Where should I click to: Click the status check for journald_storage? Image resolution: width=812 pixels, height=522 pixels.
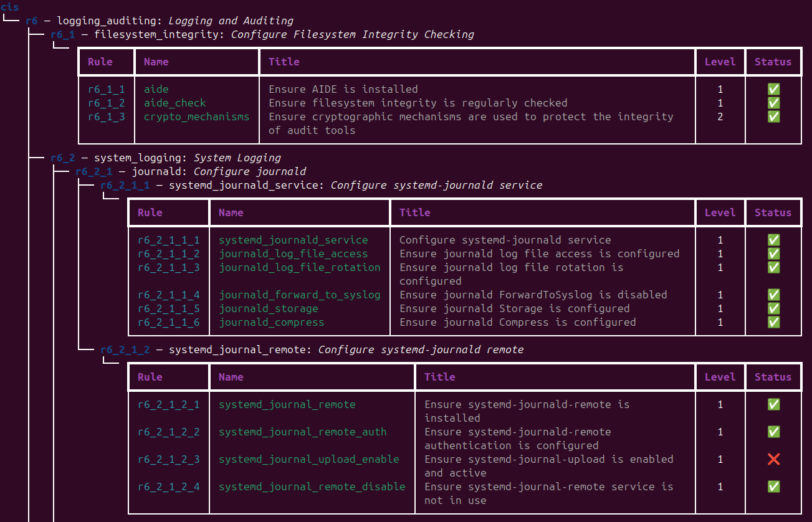tap(773, 308)
